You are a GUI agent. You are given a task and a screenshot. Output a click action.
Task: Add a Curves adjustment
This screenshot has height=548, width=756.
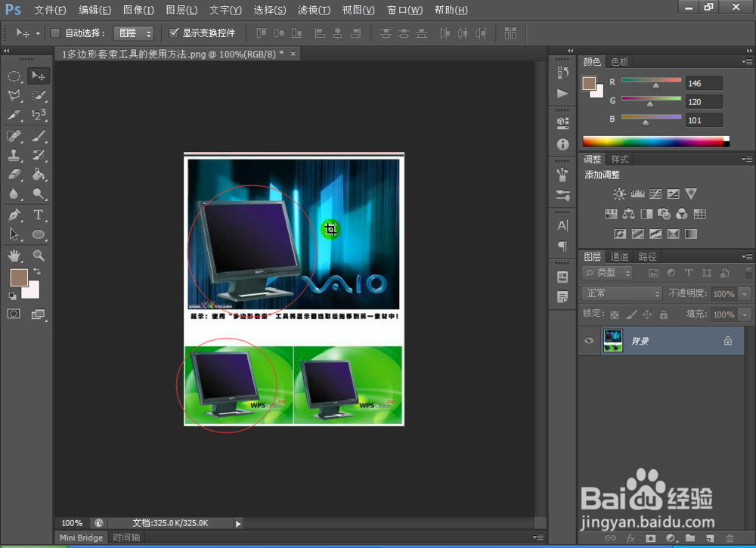(x=655, y=194)
